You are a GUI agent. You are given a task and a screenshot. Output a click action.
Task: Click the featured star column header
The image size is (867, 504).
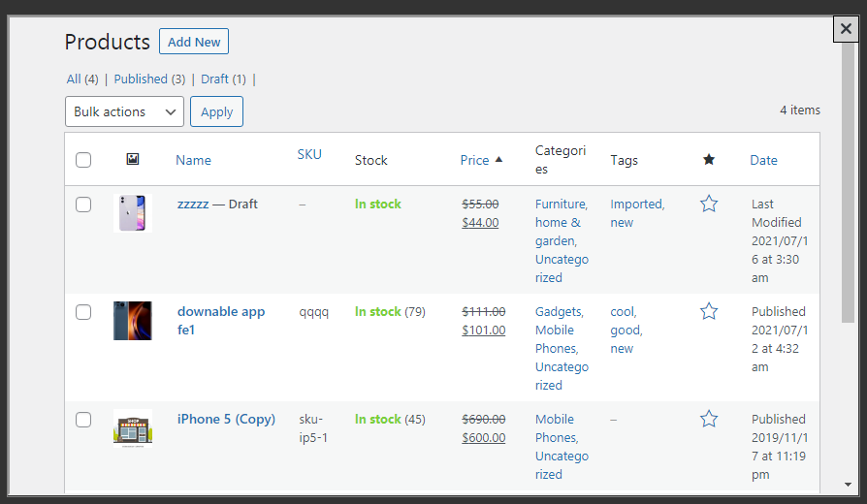click(x=709, y=160)
